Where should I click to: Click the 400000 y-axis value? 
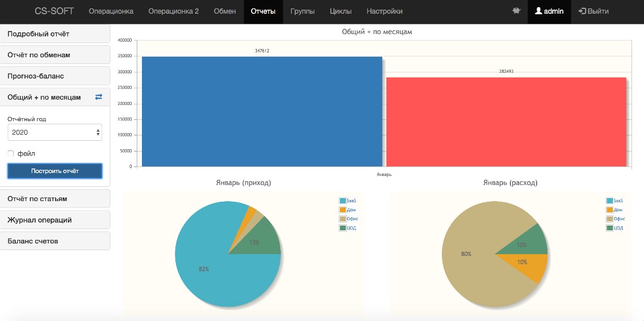[125, 41]
